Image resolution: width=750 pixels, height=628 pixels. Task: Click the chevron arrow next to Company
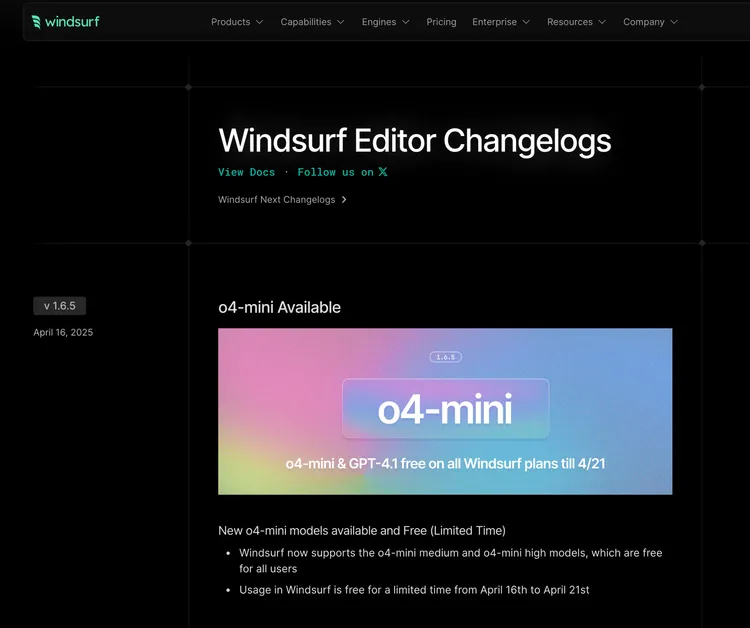click(x=674, y=22)
